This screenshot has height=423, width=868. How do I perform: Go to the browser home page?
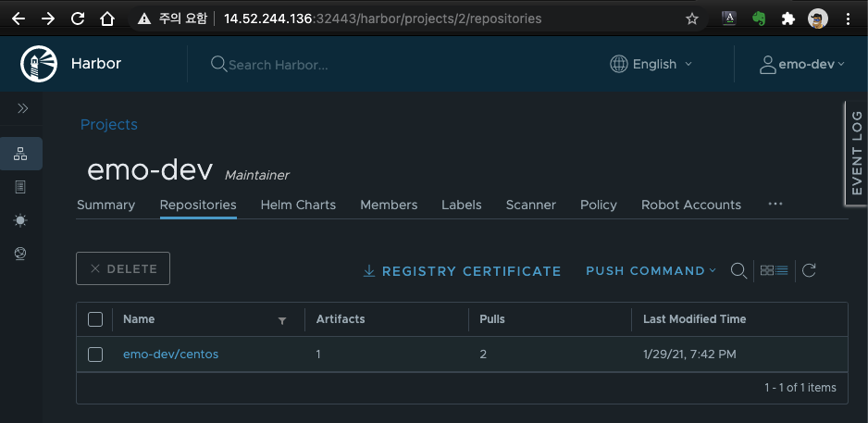[x=106, y=19]
